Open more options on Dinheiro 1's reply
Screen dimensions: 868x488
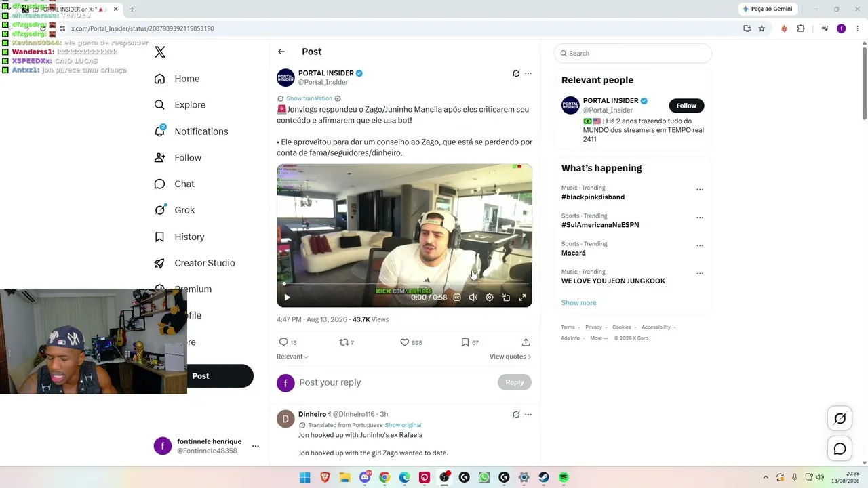tap(528, 414)
